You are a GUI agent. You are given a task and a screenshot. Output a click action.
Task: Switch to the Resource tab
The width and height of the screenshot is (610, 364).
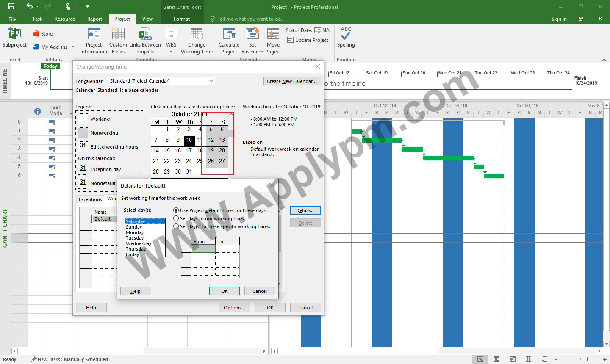click(65, 19)
